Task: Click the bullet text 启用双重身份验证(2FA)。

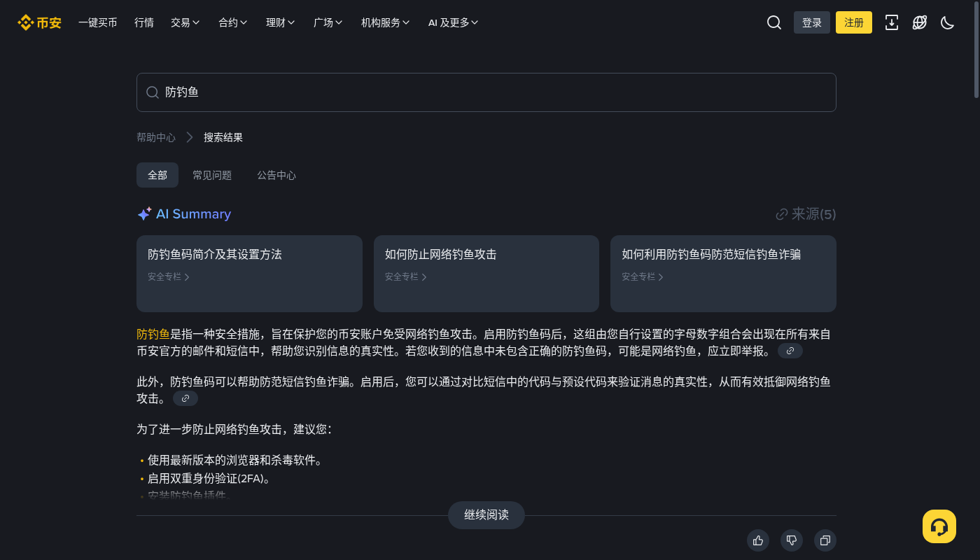Action: (x=209, y=479)
